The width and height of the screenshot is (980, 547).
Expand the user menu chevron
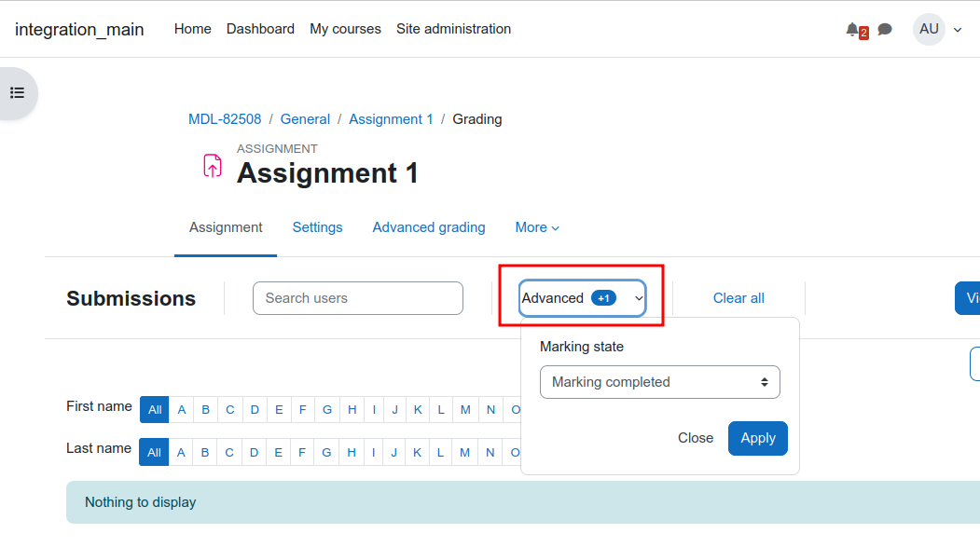[x=958, y=29]
